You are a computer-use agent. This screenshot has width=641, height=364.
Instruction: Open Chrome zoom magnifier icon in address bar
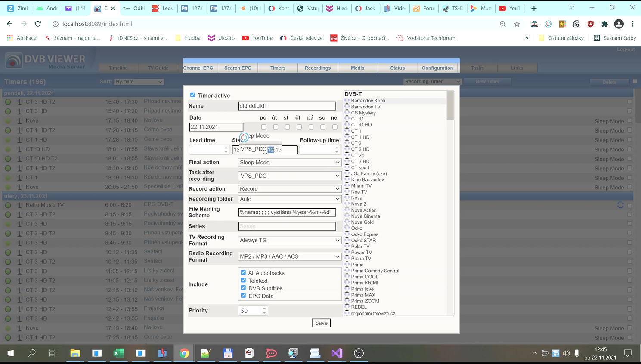pyautogui.click(x=502, y=24)
